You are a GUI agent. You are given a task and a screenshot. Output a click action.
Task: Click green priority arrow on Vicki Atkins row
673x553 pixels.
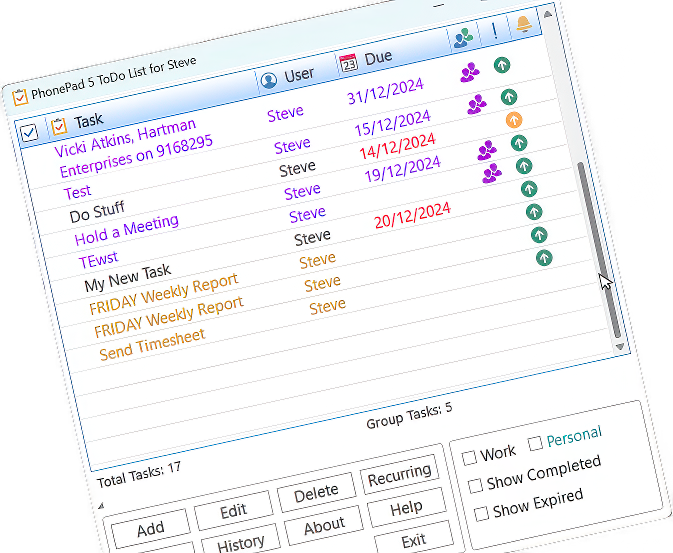(x=502, y=65)
